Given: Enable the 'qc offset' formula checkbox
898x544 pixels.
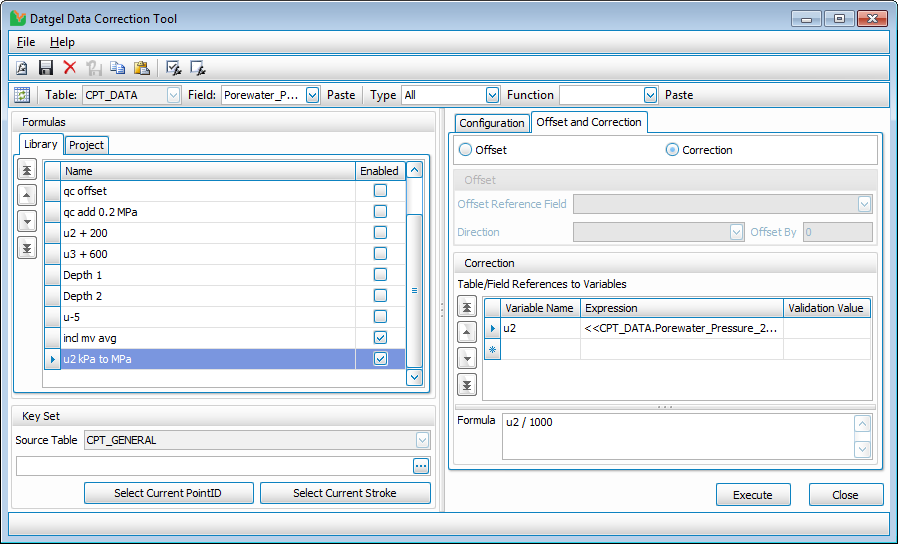Looking at the screenshot, I should pyautogui.click(x=380, y=191).
